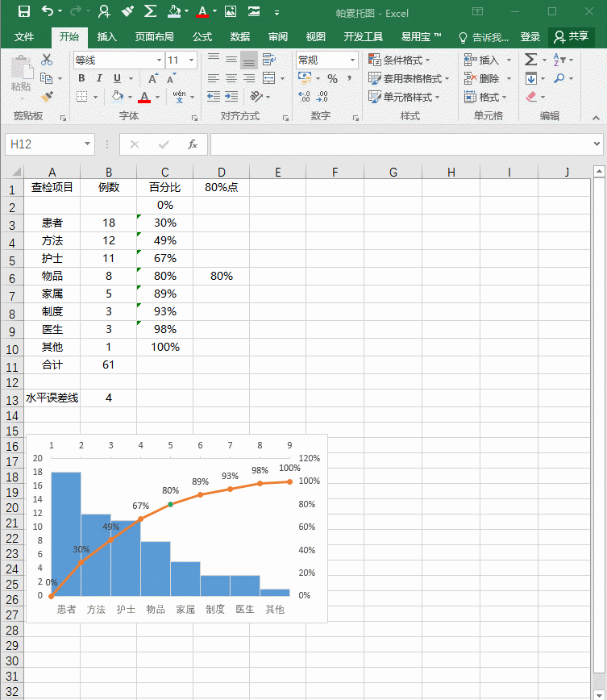Click the 登录 sign-in link
This screenshot has height=700, width=607.
click(x=530, y=36)
